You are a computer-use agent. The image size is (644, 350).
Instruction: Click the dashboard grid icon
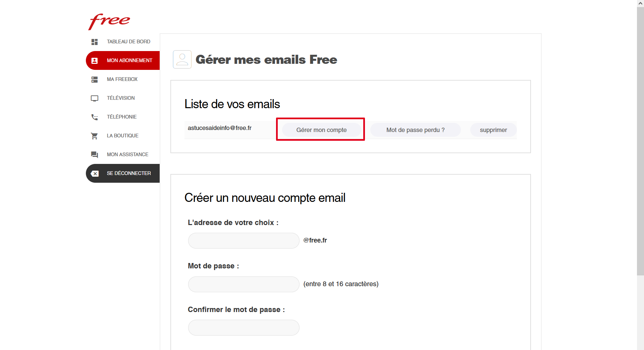(95, 42)
